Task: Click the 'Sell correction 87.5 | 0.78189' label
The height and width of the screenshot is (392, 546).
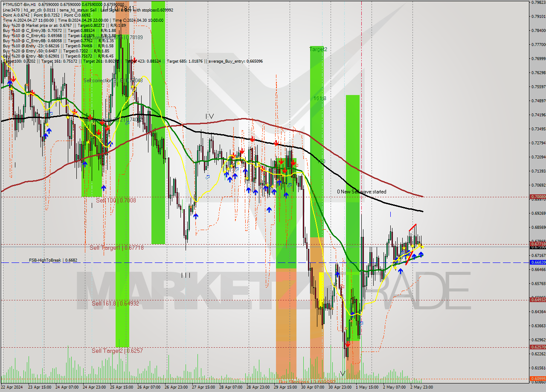Action: pyautogui.click(x=113, y=37)
